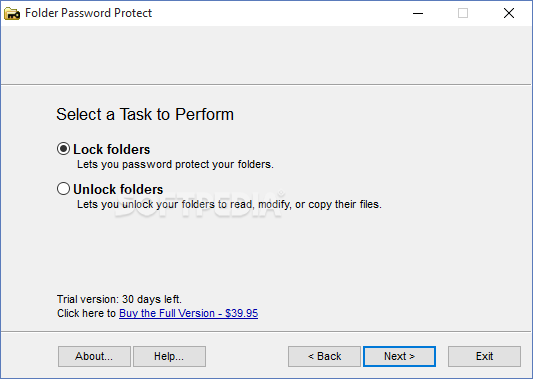Proceed with the Next > button
This screenshot has width=533, height=379.
(x=399, y=356)
